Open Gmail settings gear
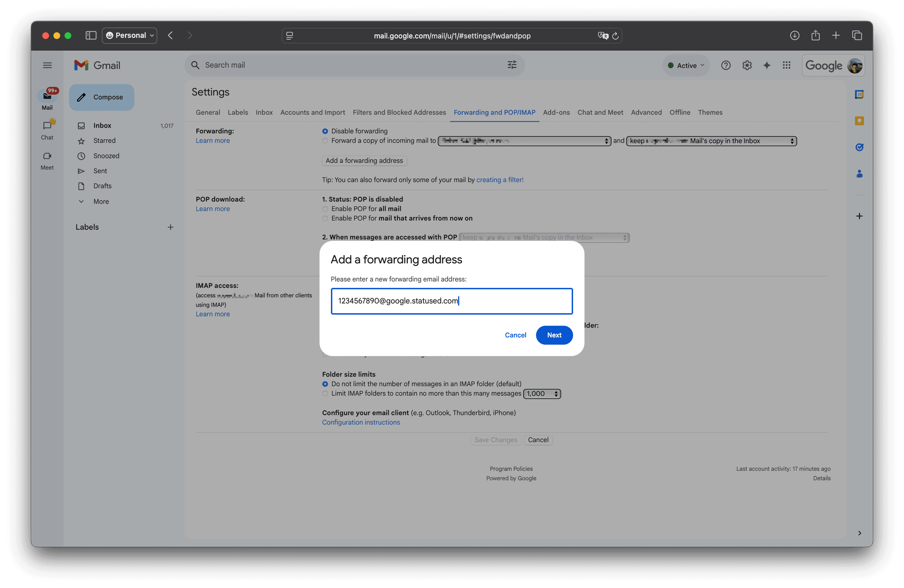 pos(747,65)
